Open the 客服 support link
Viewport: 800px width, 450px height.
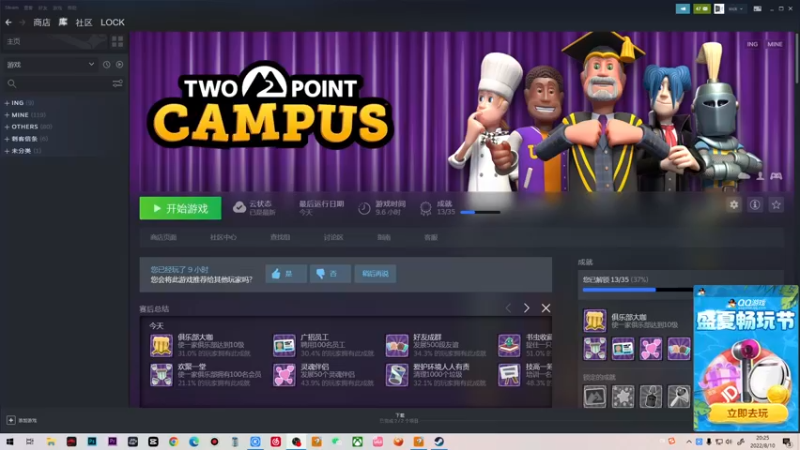point(431,237)
